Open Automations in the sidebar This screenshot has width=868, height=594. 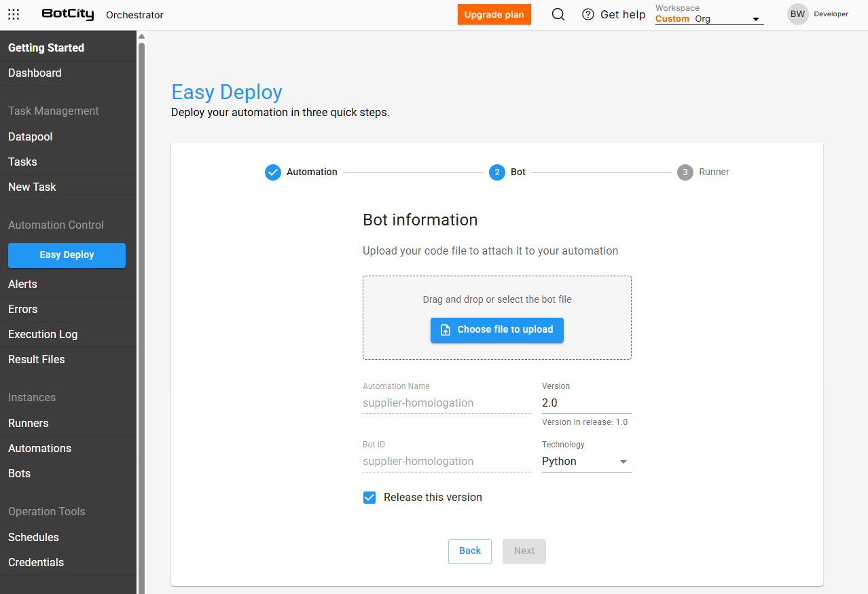pos(68,449)
